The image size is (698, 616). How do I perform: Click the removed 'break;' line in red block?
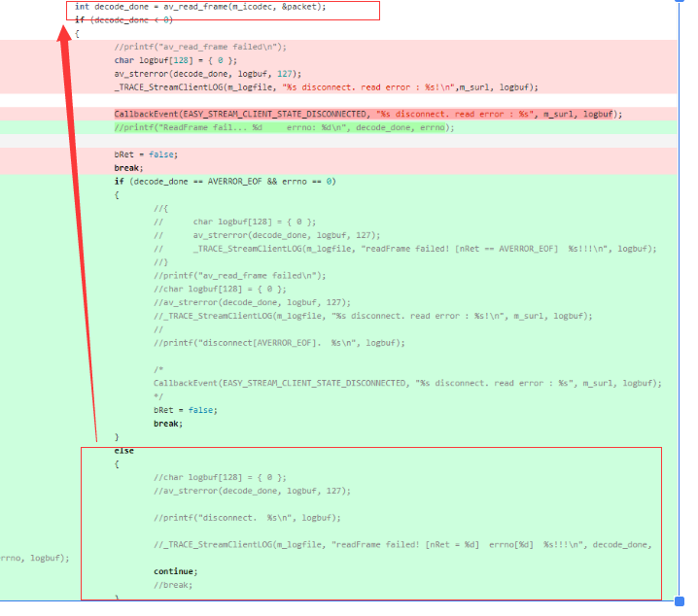(x=128, y=168)
